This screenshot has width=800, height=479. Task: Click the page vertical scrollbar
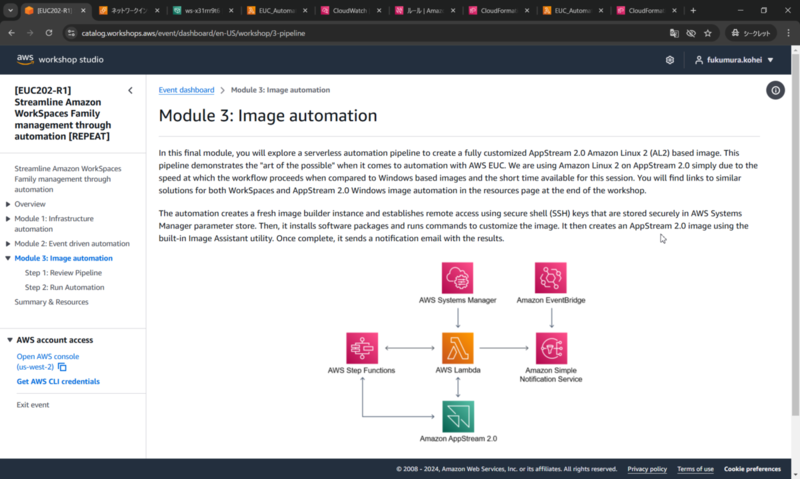click(795, 233)
